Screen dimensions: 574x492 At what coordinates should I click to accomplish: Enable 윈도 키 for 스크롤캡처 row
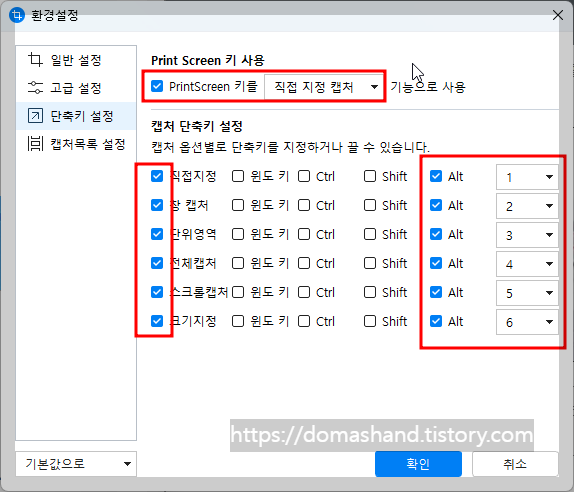click(x=238, y=292)
